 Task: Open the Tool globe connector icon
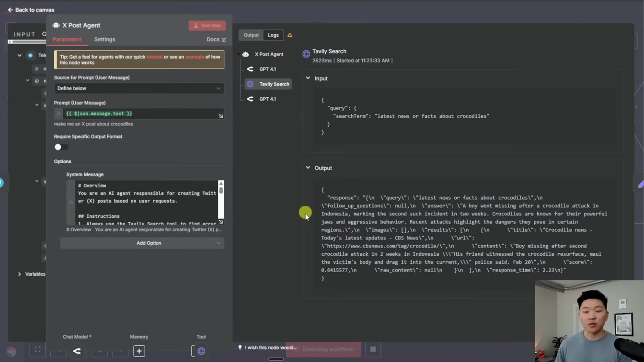pyautogui.click(x=201, y=351)
